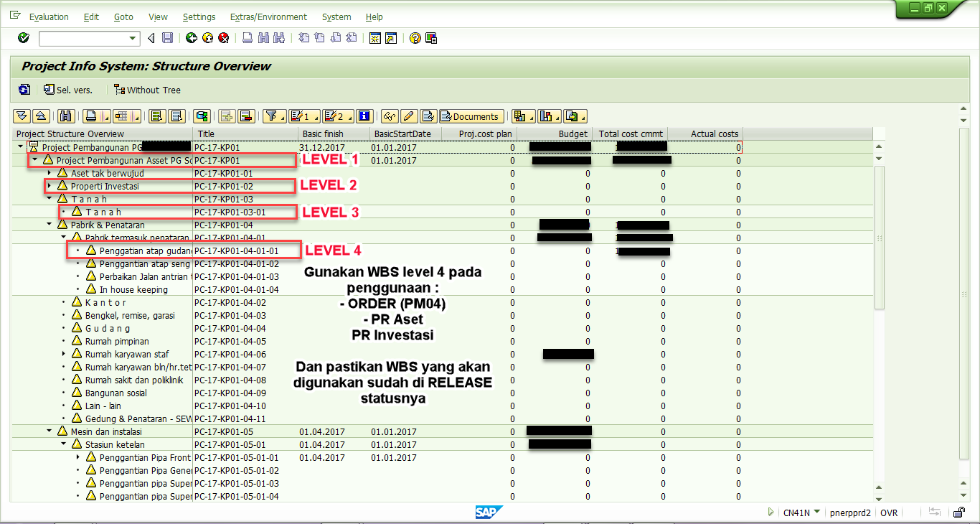
Task: Select the pencil Change icon
Action: 409,116
